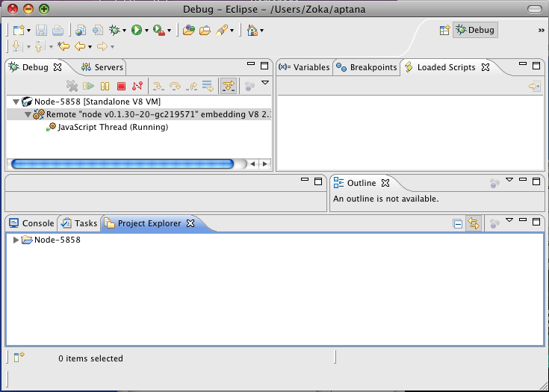Screen dimensions: 549x392
Task: Close the Debug view tab
Action: [x=58, y=67]
